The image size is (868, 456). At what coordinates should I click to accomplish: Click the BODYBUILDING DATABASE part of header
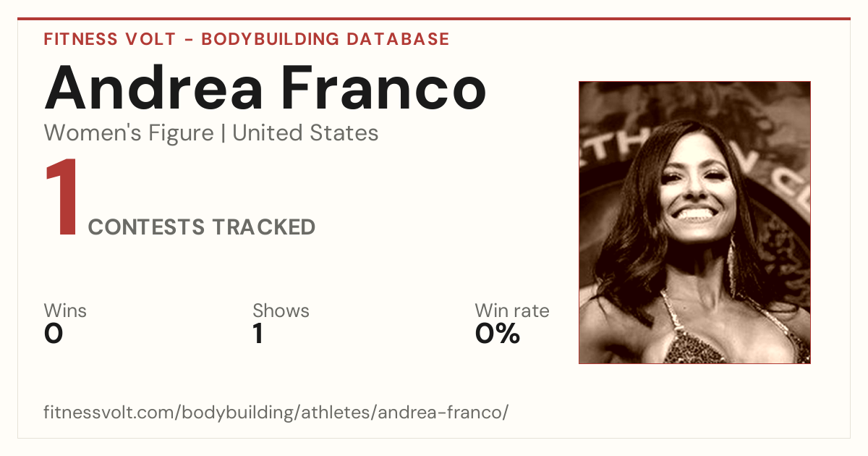(x=325, y=39)
